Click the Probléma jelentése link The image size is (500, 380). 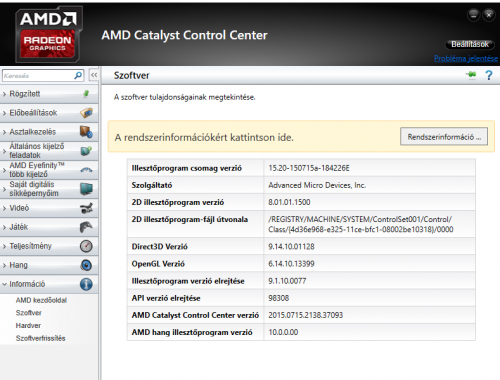pyautogui.click(x=466, y=58)
